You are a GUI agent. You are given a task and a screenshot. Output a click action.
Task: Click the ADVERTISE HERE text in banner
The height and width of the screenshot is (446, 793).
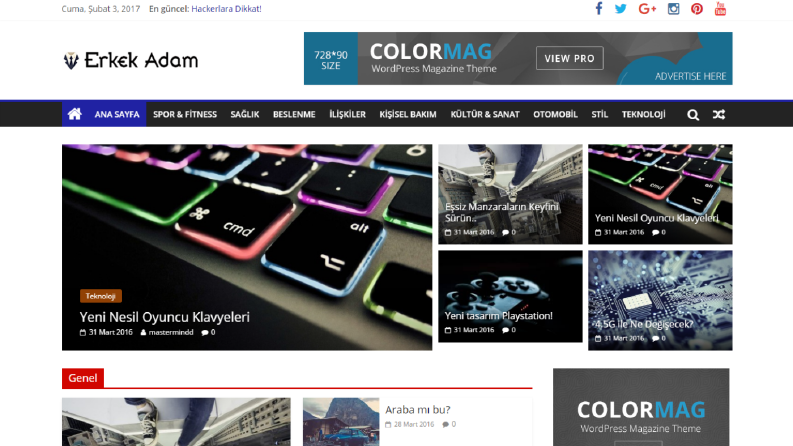coord(690,76)
